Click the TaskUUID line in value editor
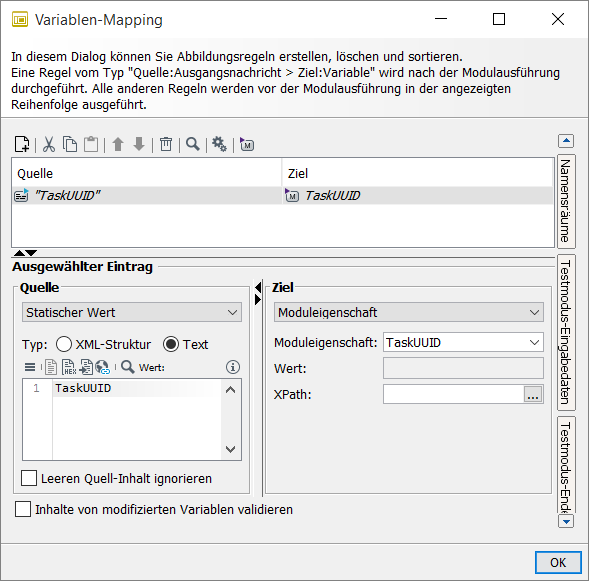 (137, 388)
